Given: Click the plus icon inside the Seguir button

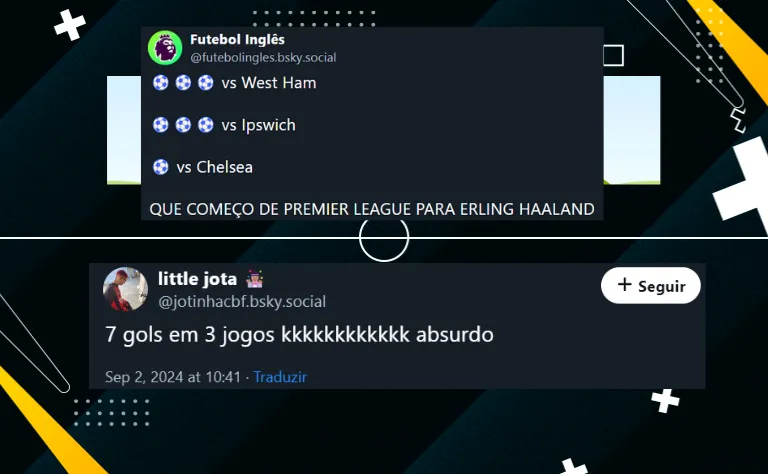Looking at the screenshot, I should (624, 284).
